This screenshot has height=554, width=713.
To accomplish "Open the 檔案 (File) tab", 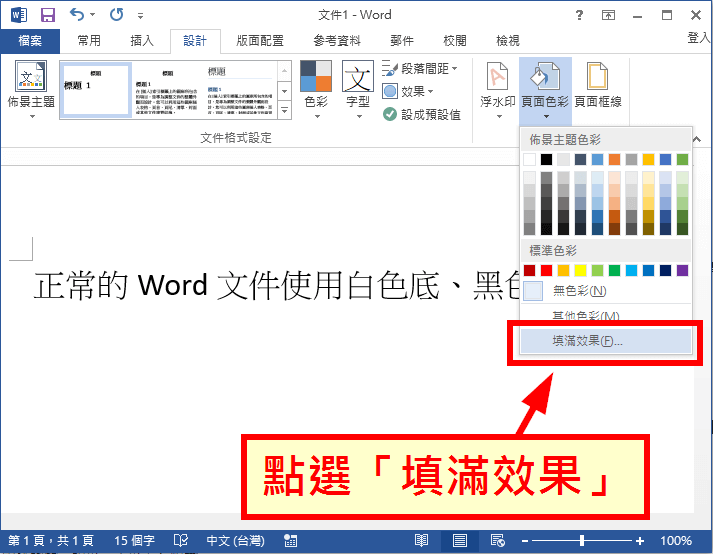I will coord(30,41).
